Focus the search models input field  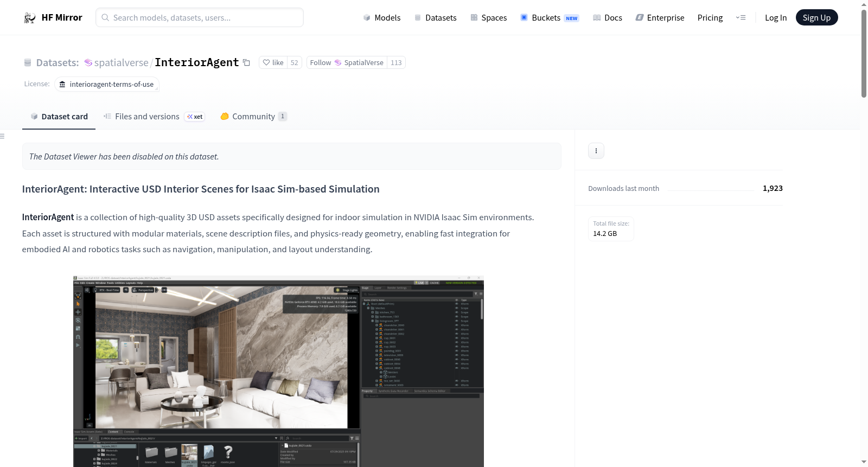(x=200, y=17)
